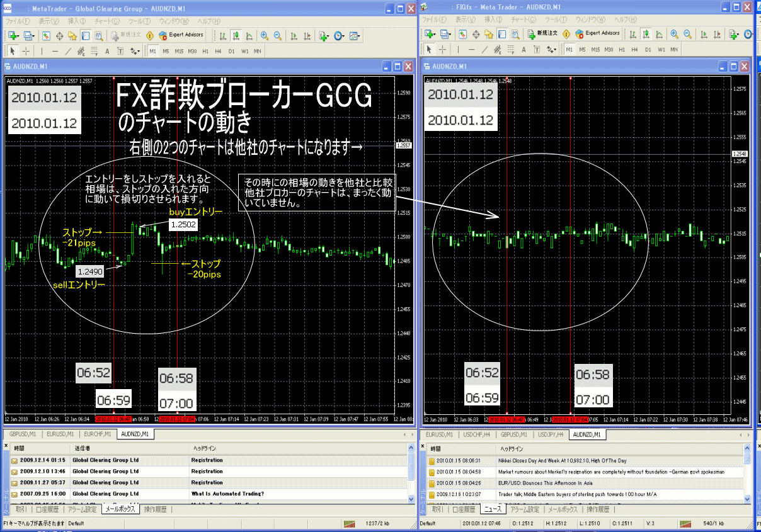Open New Chart dropdown in FIGfx toolbar
The width and height of the screenshot is (761, 532).
click(x=430, y=35)
